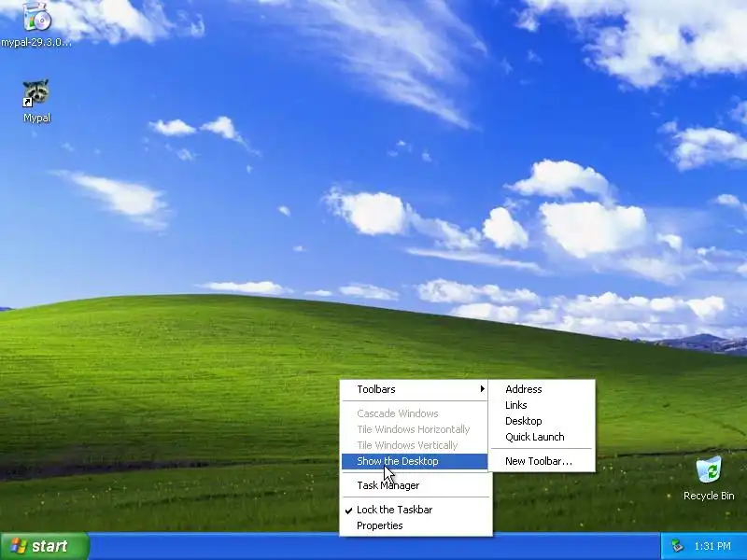Expand the Toolbars submenu
The height and width of the screenshot is (560, 747).
click(x=415, y=389)
